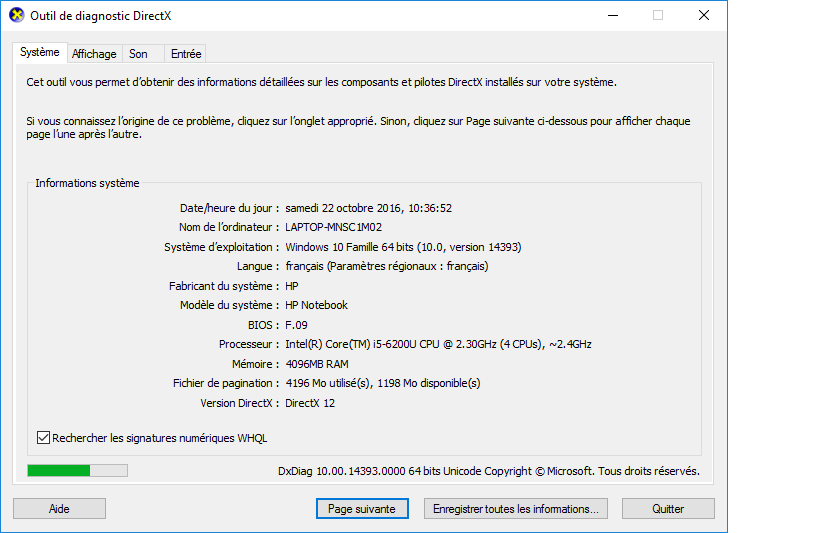Click the Fichier de pagination label
Screen dimensions: 819x533
(226, 383)
